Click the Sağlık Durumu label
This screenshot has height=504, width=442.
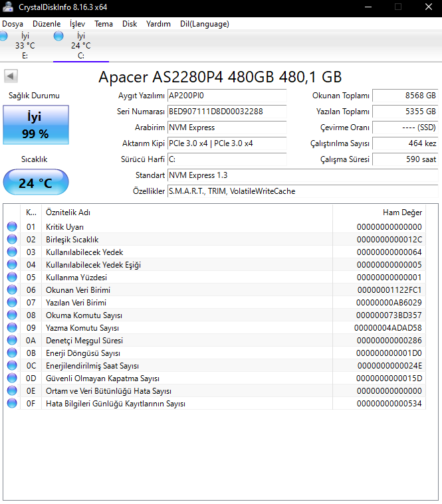(x=34, y=96)
